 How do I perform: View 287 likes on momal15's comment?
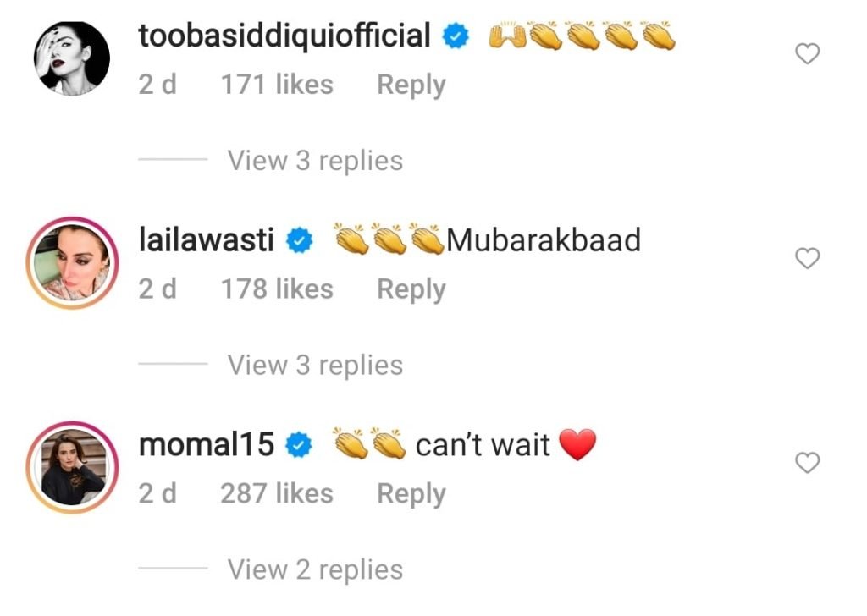pos(277,493)
